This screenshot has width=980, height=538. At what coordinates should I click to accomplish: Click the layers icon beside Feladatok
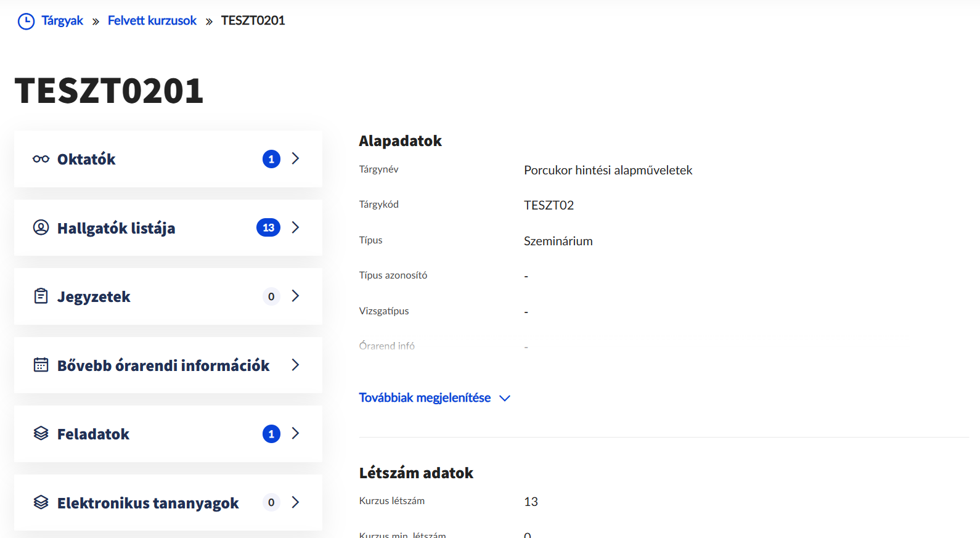point(41,434)
